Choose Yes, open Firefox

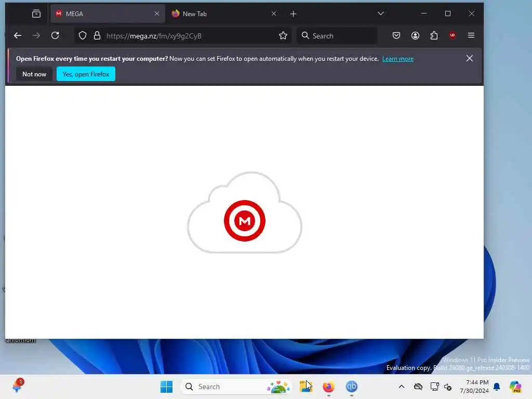86,74
